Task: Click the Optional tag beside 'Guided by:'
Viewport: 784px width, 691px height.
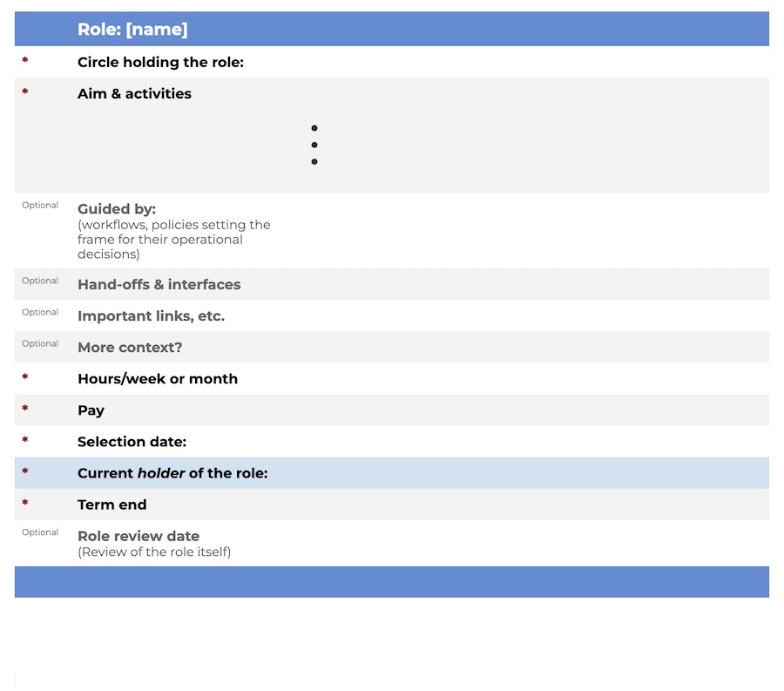Action: pyautogui.click(x=40, y=205)
